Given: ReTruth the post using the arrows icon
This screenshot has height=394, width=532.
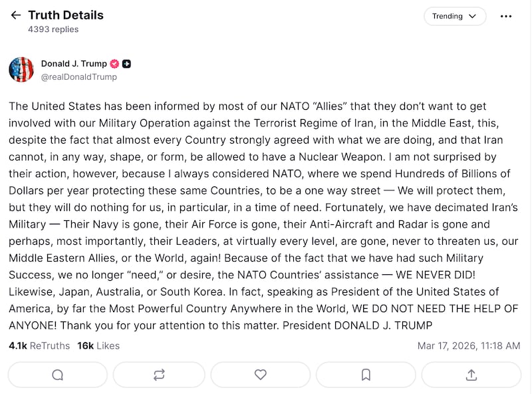Looking at the screenshot, I should click(159, 375).
